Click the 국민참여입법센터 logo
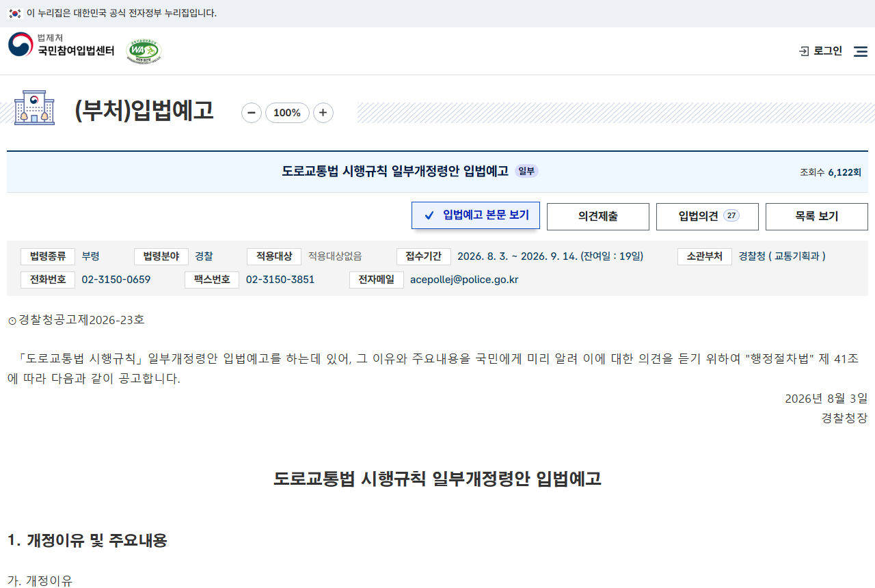875x588 pixels. click(62, 45)
